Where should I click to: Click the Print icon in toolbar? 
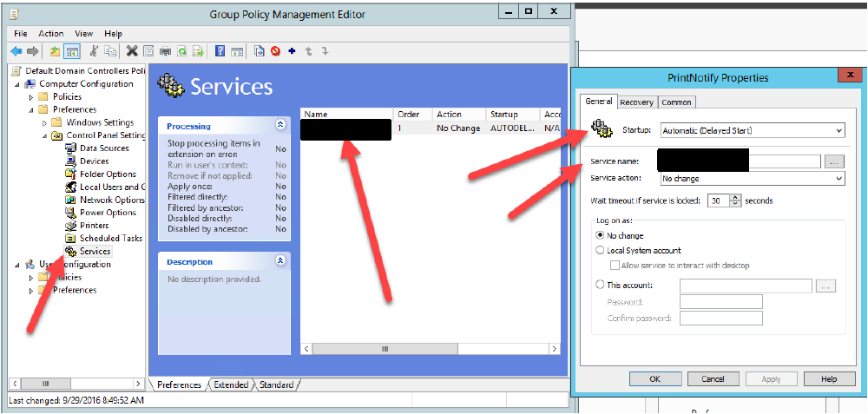165,51
